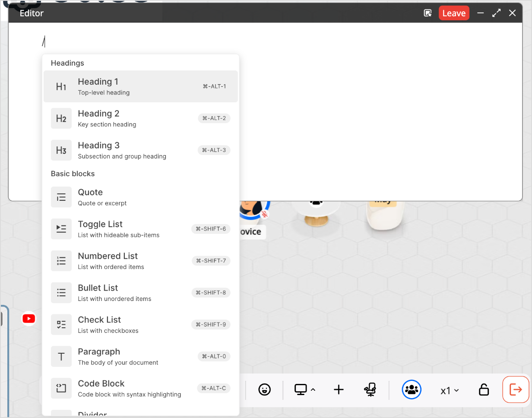Expand the Editor window to fullscreen
Screen dimensions: 532x418
[497, 13]
